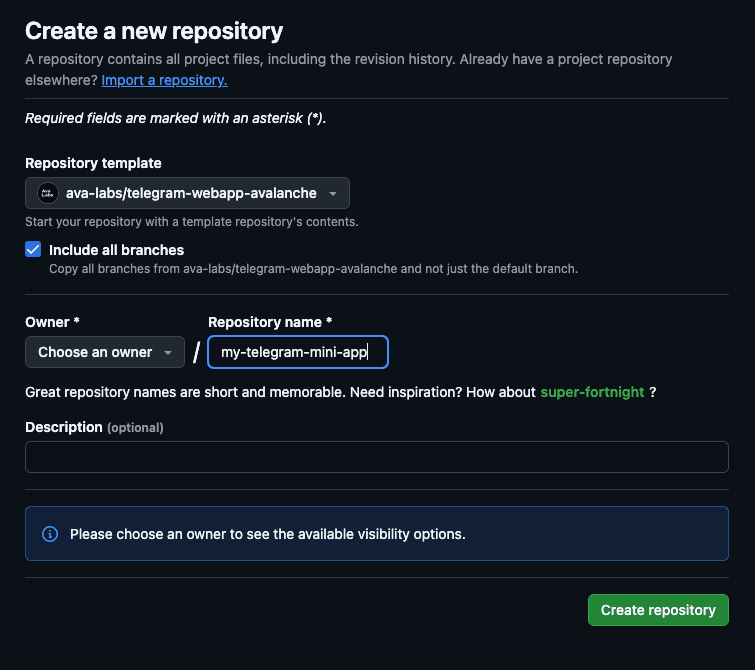Click the Repository name label

click(270, 322)
